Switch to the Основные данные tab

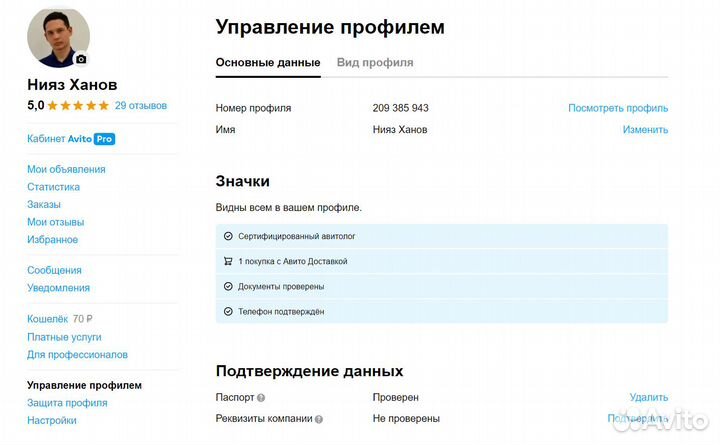(268, 62)
